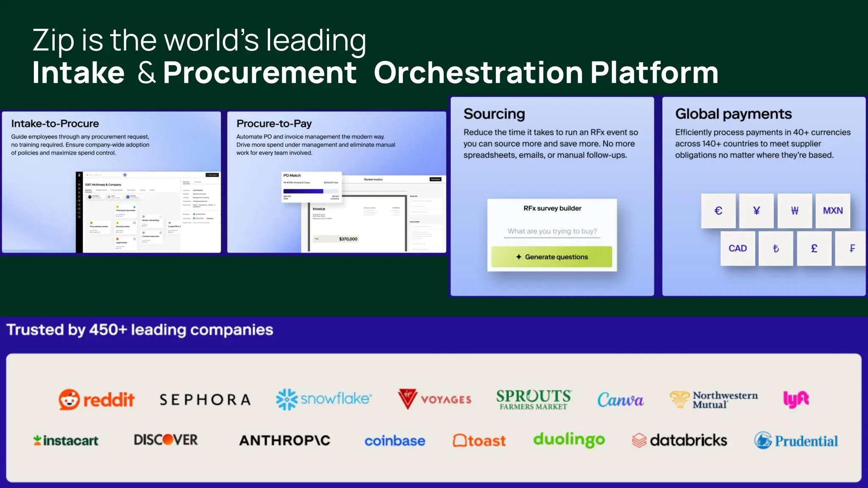This screenshot has width=868, height=488.
Task: Click the Coinbase logo
Action: [x=395, y=441]
